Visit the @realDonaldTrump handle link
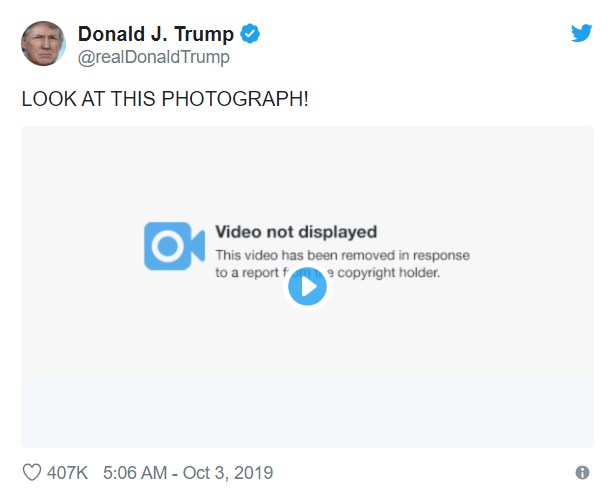The width and height of the screenshot is (614, 495). (153, 57)
